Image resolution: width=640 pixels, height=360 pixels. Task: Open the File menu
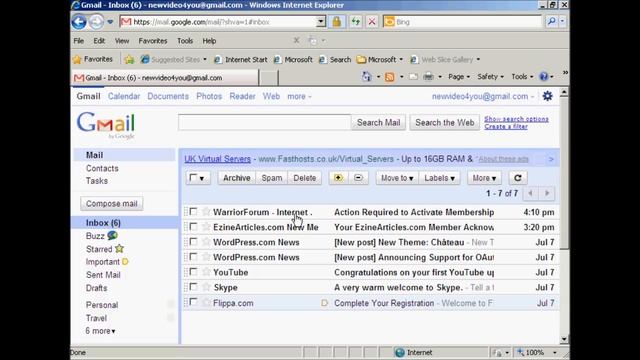click(79, 41)
